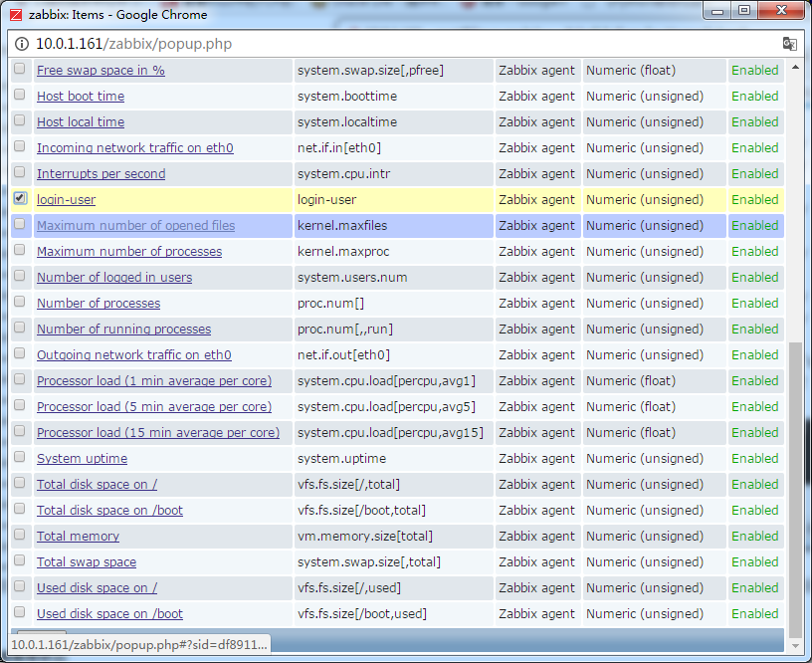Open the System uptime item link
This screenshot has width=812, height=663.
tap(82, 459)
